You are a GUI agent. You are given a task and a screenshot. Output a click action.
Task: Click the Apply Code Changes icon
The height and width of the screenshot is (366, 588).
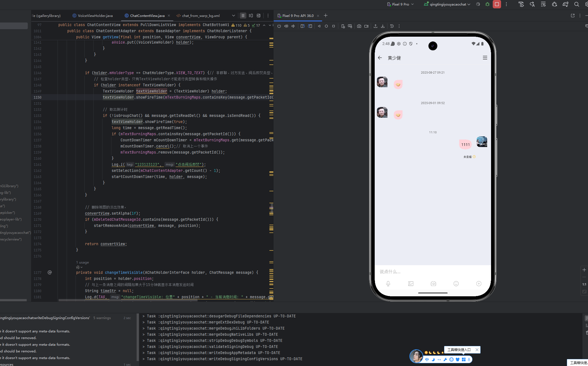(543, 4)
